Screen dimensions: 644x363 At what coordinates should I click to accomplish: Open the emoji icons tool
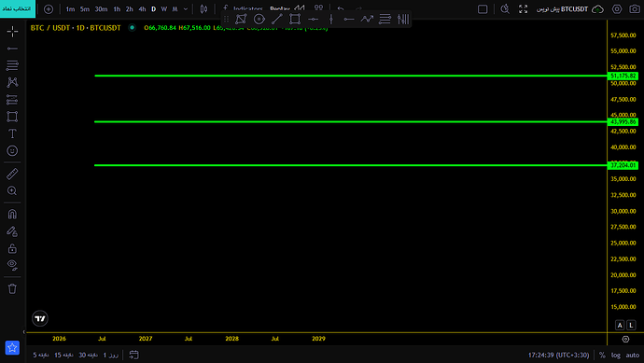(12, 150)
